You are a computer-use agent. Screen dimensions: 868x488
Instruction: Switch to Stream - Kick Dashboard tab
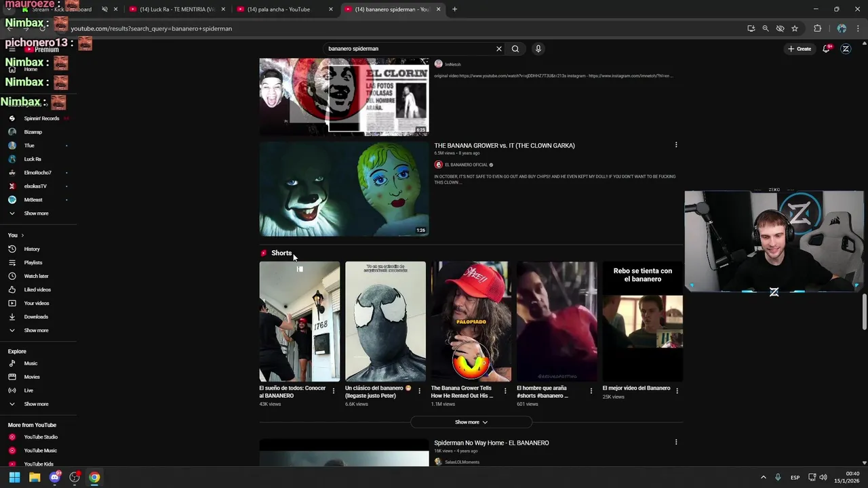(x=68, y=9)
